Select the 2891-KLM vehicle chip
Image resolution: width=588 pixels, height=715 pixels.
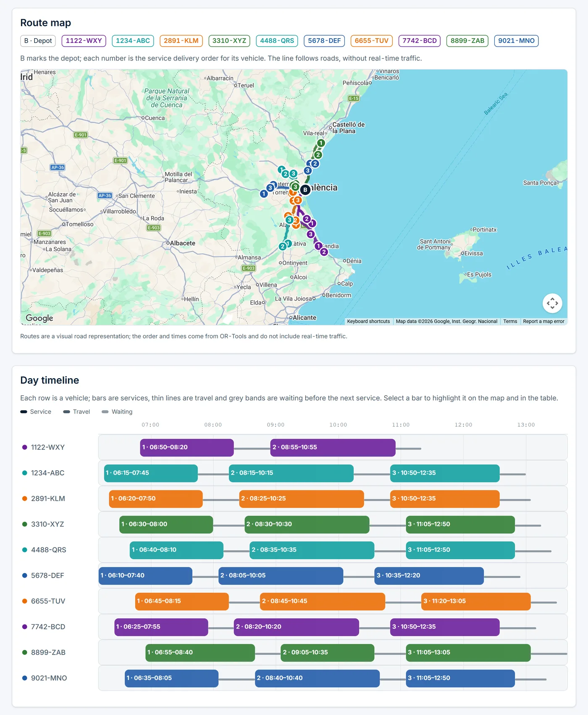click(x=181, y=41)
